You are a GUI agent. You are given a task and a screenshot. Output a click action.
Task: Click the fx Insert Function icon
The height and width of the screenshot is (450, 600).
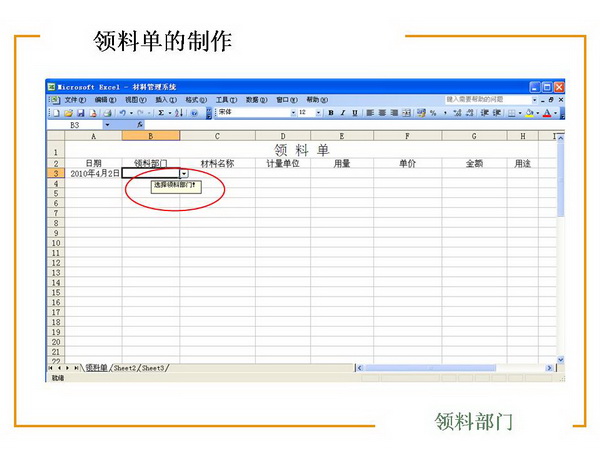pos(140,125)
